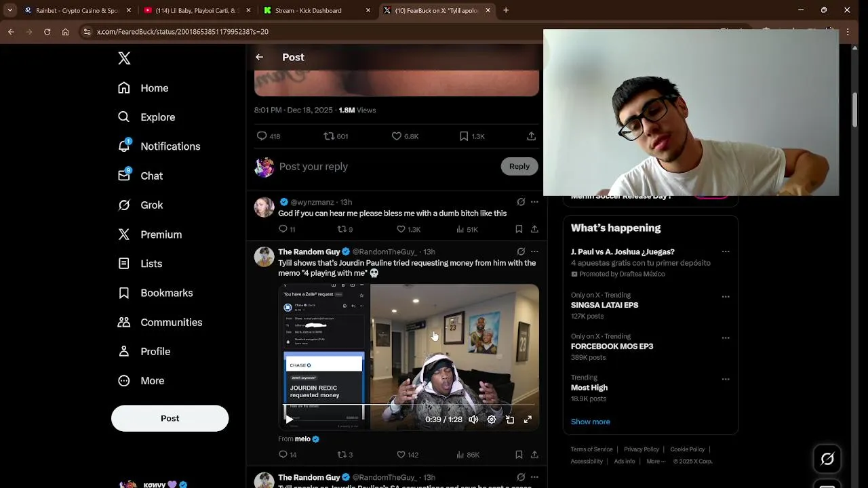Switch to the Kick Dashboard Stream tab

[317, 11]
